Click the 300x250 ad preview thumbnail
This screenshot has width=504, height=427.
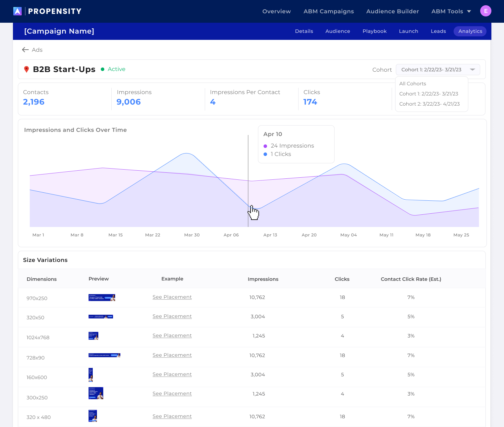[96, 393]
